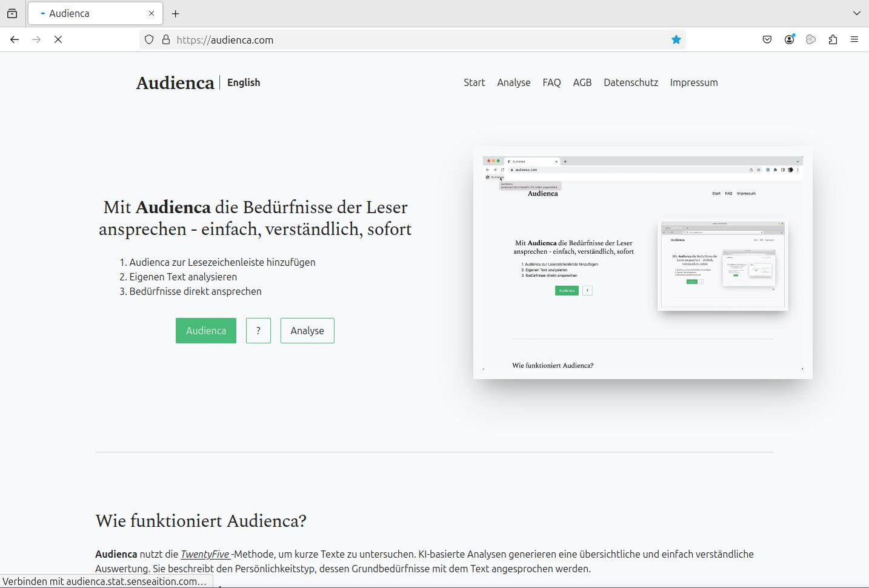Viewport: 869px width, 588px height.
Task: Open the Firefox hamburger menu
Action: pyautogui.click(x=854, y=40)
